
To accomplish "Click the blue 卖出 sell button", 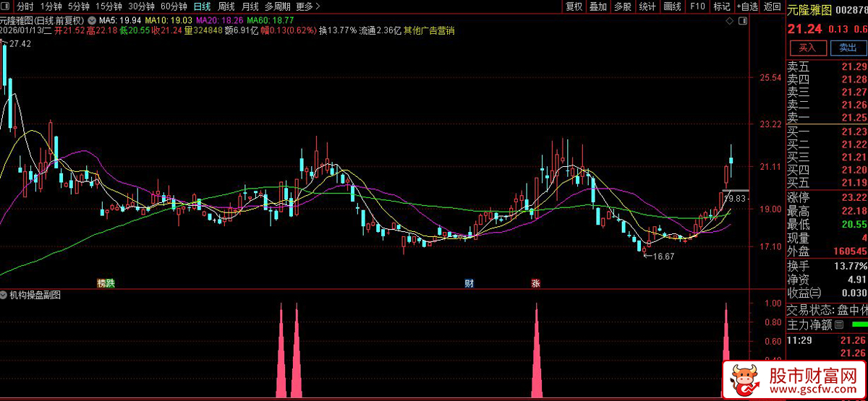I will pos(847,48).
